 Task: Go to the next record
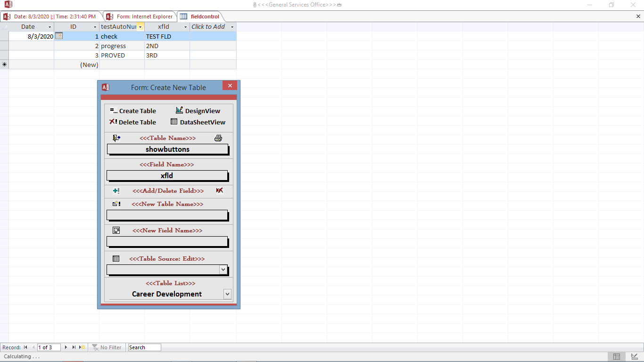pyautogui.click(x=66, y=347)
